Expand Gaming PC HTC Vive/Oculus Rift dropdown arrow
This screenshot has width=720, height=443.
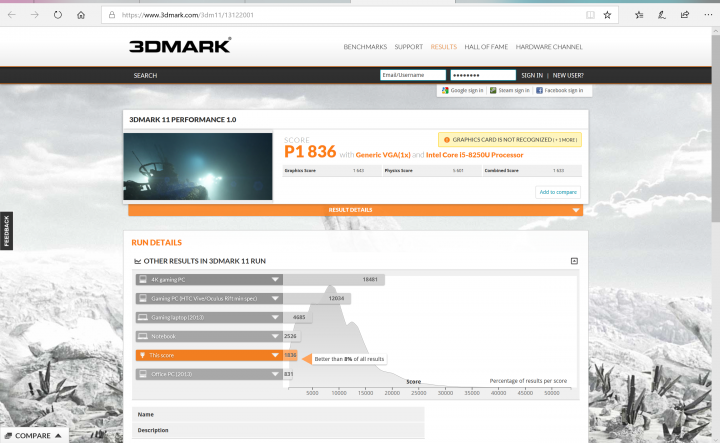click(x=275, y=298)
